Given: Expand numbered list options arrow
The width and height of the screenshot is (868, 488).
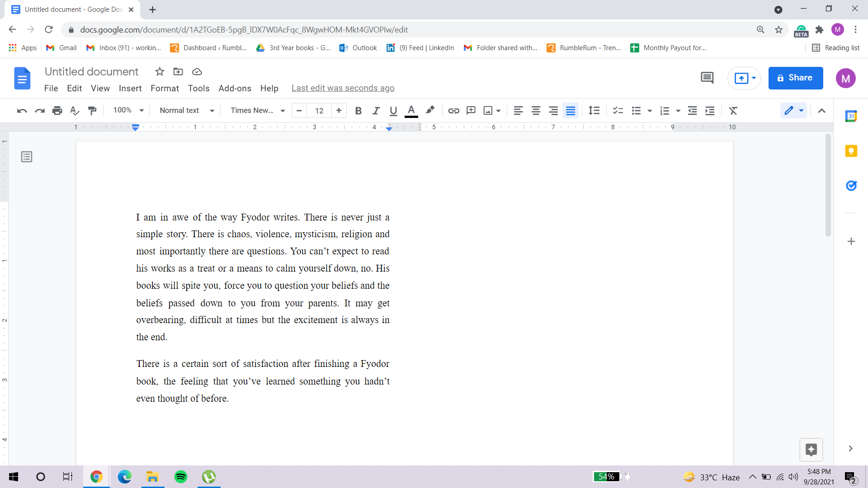Looking at the screenshot, I should (x=678, y=111).
